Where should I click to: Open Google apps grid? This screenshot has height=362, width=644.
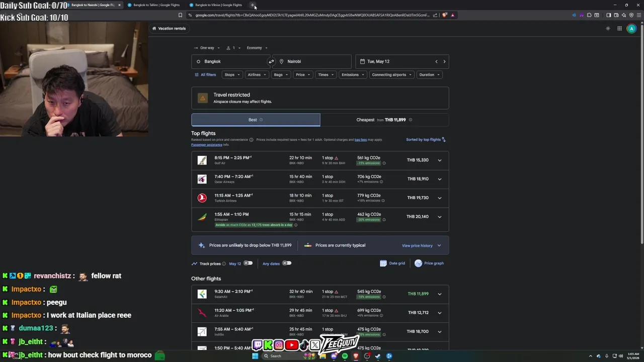(x=619, y=29)
